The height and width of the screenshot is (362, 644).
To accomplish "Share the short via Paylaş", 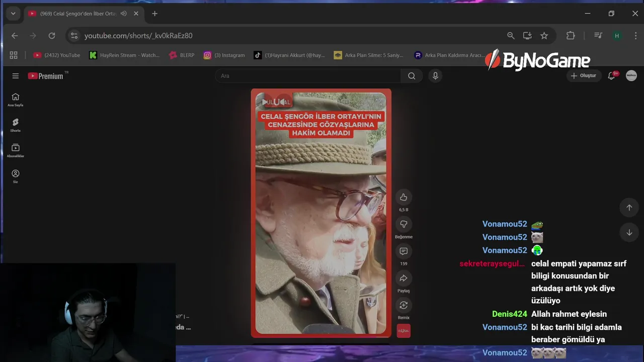I will 404,278.
